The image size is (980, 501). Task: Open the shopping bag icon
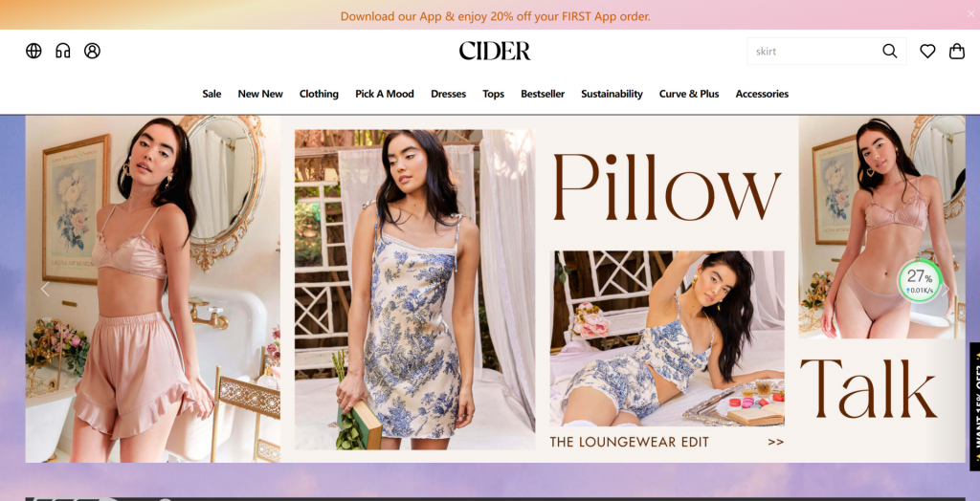(x=957, y=52)
